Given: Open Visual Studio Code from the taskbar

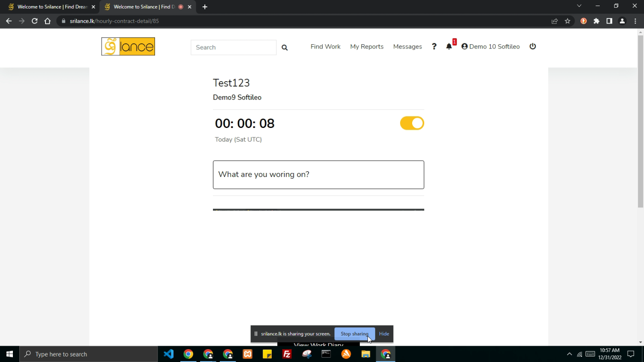Looking at the screenshot, I should [169, 354].
